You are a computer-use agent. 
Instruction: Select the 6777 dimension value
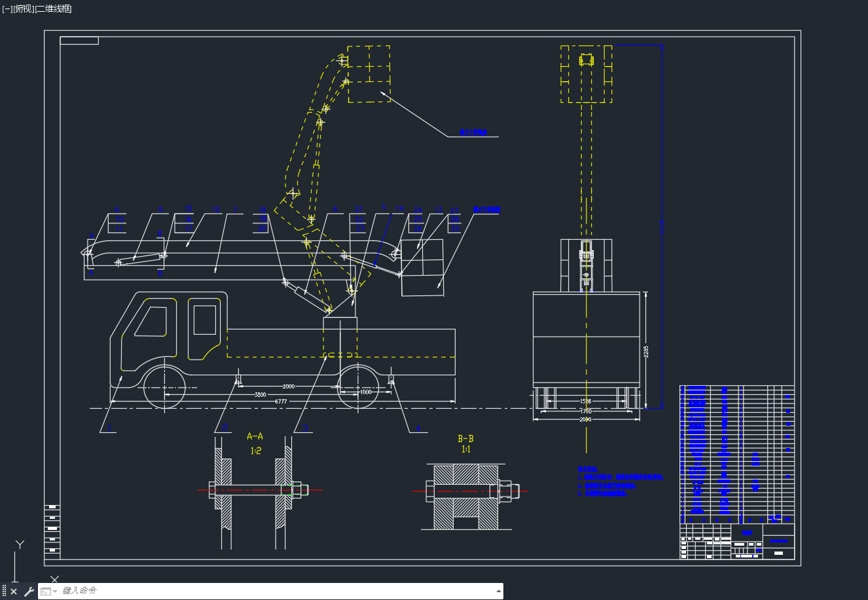coord(281,401)
